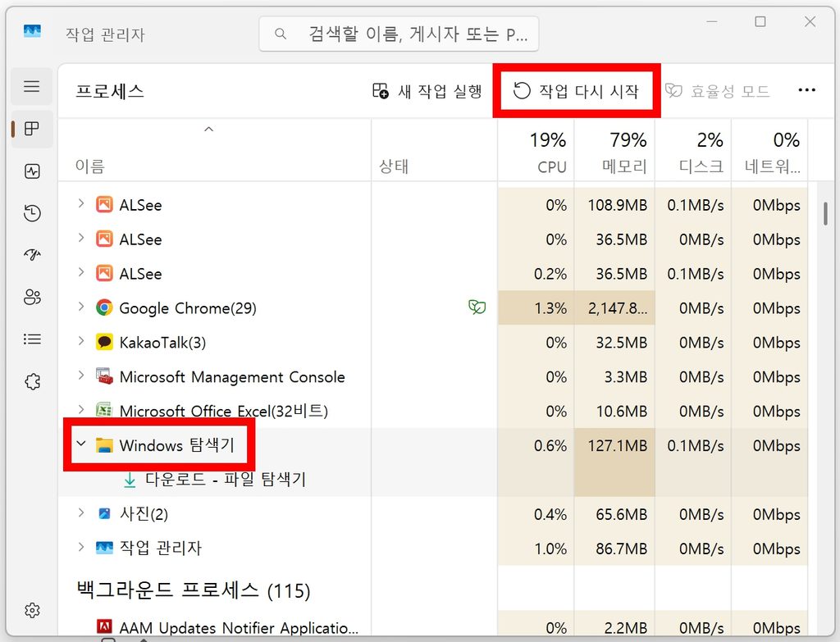Expand the Google Chrome(29) group
Viewport: 840px width, 642px height.
(81, 307)
